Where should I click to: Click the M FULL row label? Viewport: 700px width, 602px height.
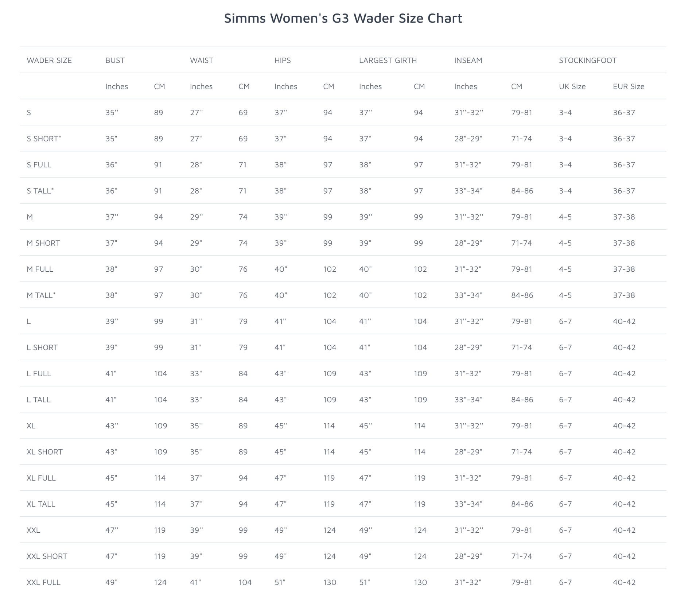40,269
